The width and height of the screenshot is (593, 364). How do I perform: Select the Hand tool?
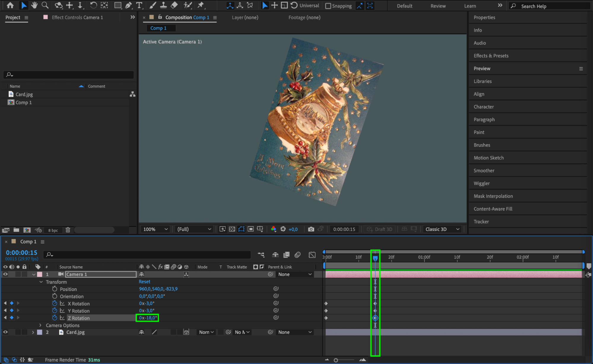(34, 5)
